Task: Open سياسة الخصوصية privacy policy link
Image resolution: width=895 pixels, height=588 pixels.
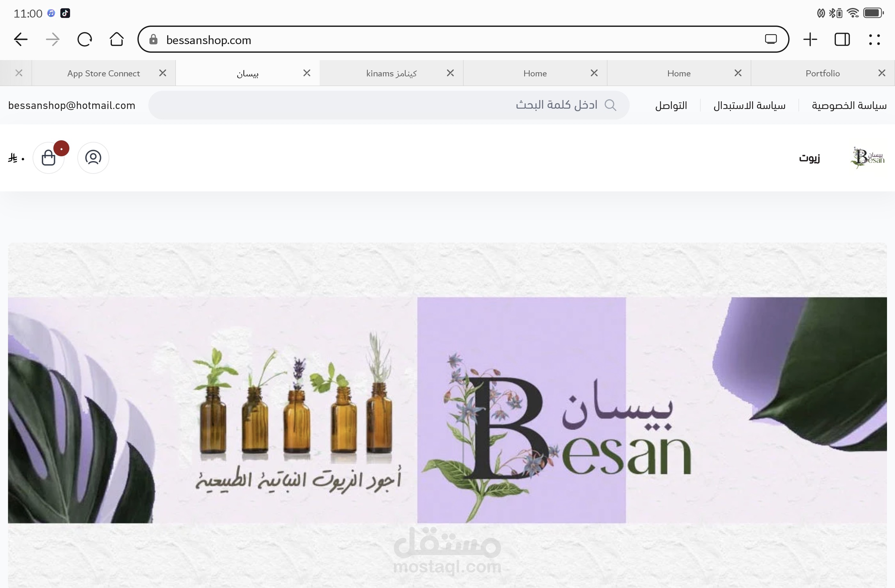Action: coord(849,106)
